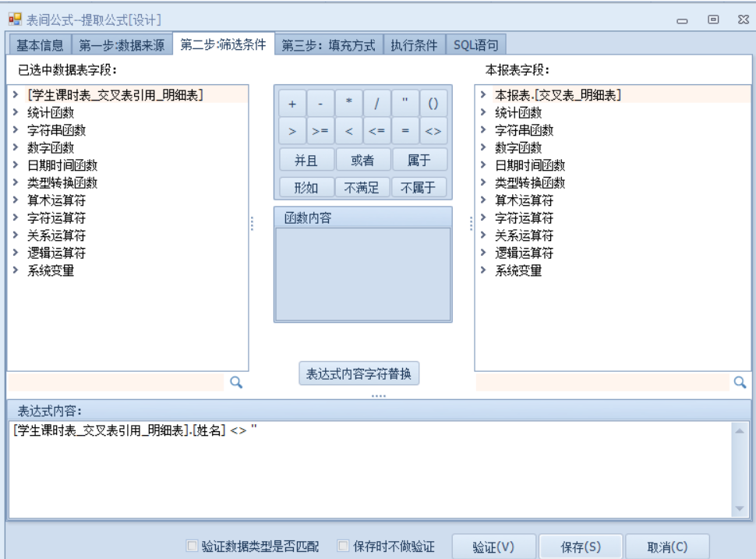Expand 统计函数 in the left field tree

pos(16,113)
